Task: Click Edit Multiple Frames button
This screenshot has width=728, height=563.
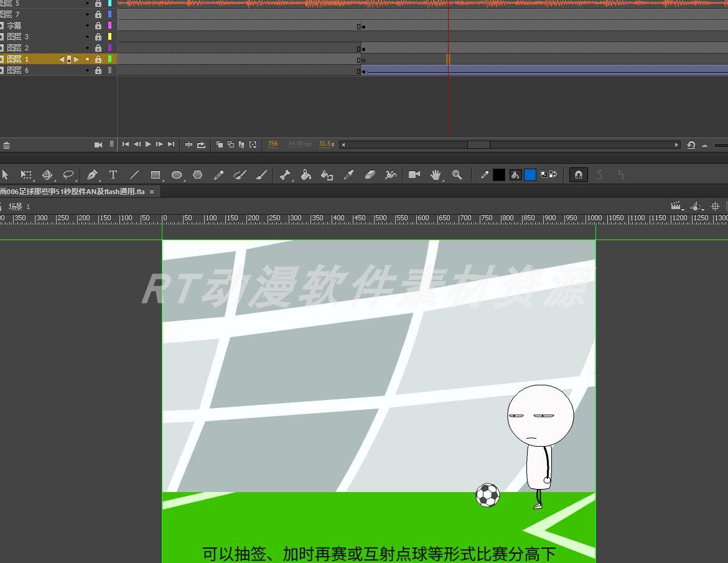Action: point(241,145)
